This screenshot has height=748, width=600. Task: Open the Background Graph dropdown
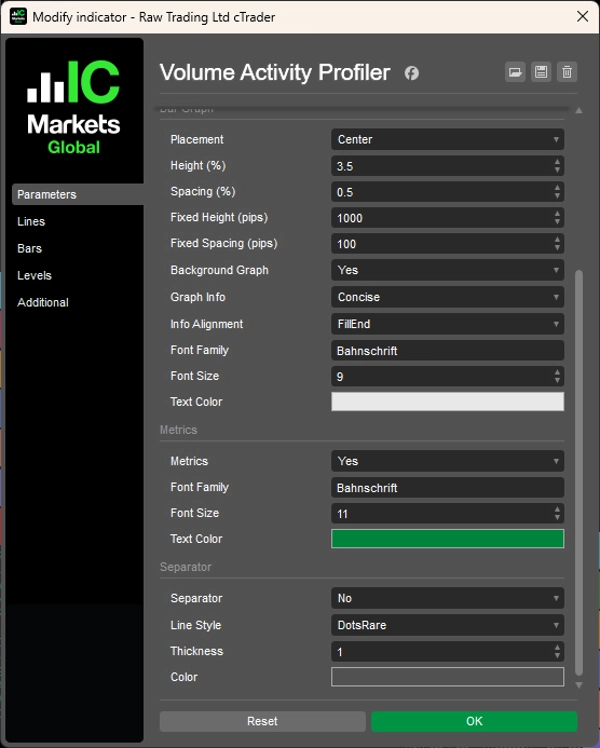click(447, 270)
